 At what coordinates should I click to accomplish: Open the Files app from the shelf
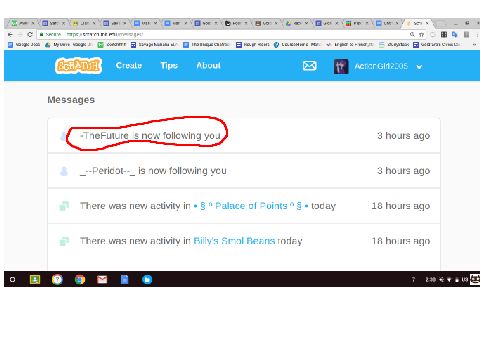click(147, 279)
